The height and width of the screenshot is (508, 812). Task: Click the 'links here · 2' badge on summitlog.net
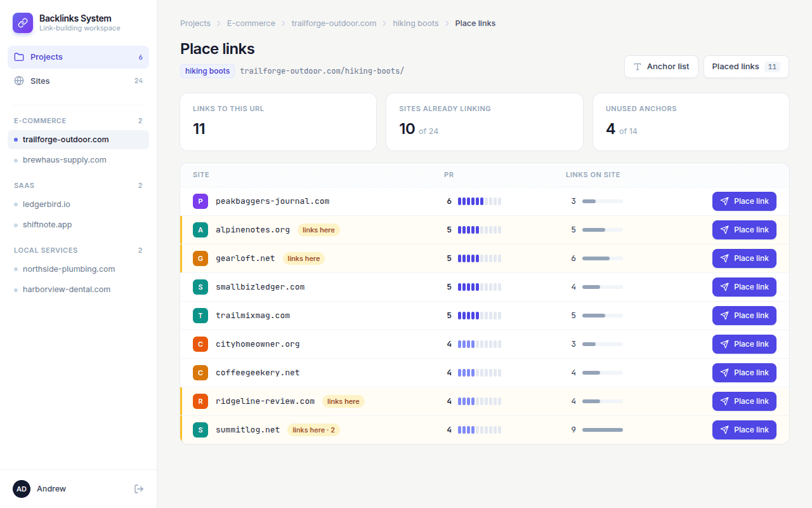pyautogui.click(x=313, y=430)
